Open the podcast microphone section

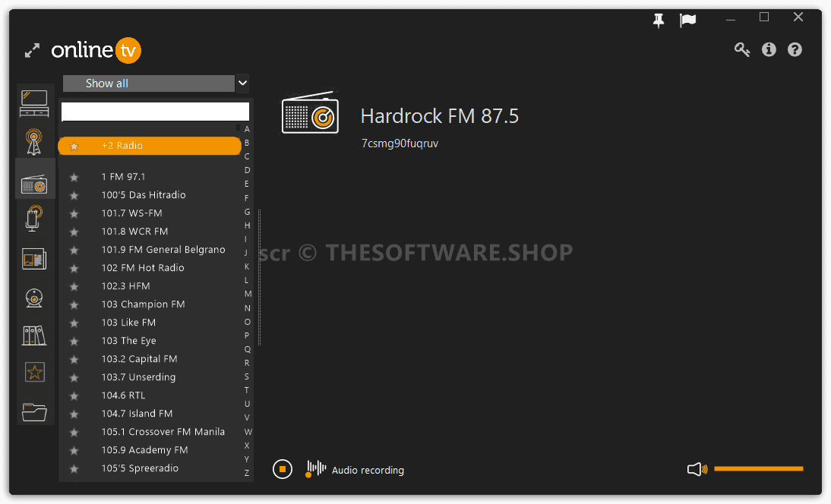(x=34, y=218)
